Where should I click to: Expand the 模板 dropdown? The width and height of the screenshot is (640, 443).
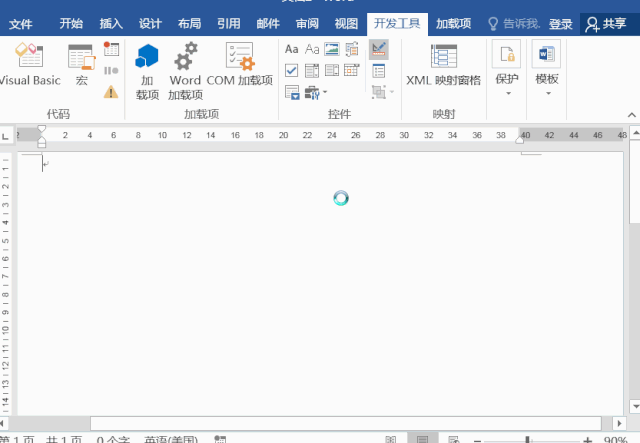(547, 68)
